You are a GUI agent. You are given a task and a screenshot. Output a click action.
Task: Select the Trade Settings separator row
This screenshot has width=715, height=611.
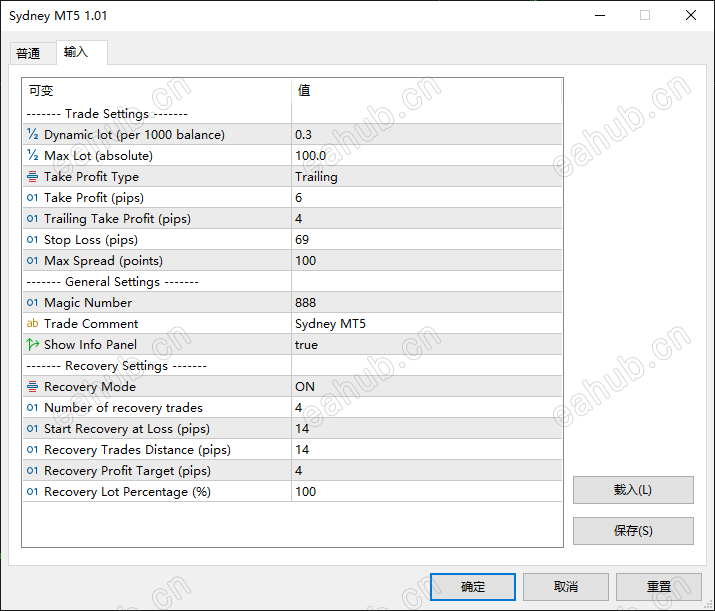coord(292,114)
